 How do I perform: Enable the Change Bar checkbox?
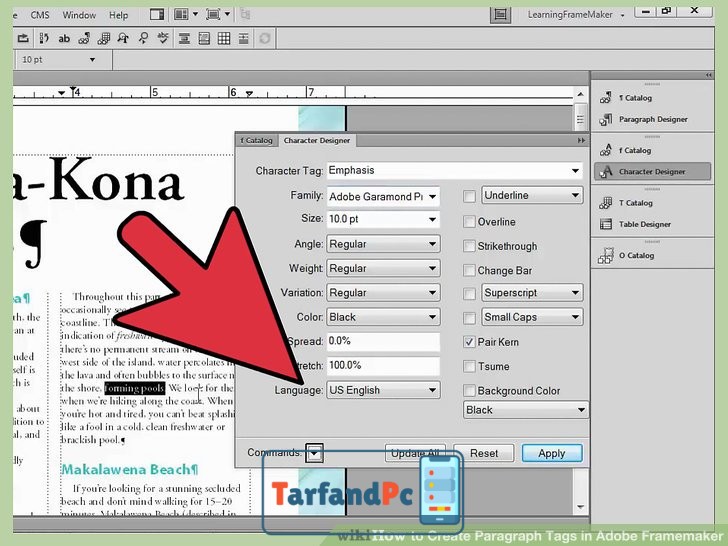(469, 270)
